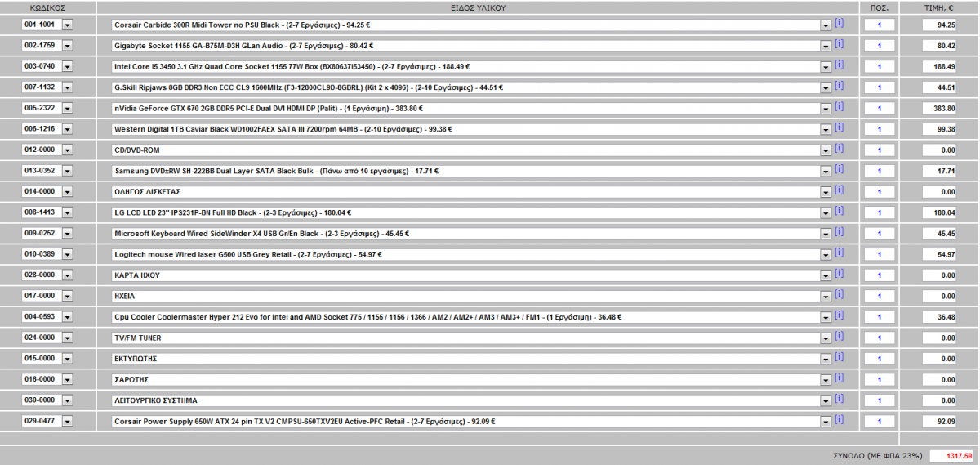The height and width of the screenshot is (465, 980).
Task: Click the ΠΟΣ. column header
Action: click(x=880, y=7)
